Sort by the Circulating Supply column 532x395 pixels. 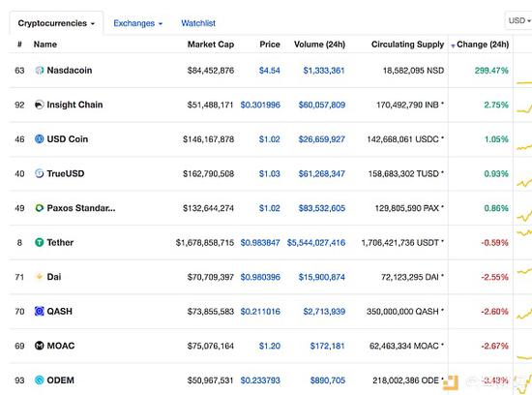tap(407, 45)
